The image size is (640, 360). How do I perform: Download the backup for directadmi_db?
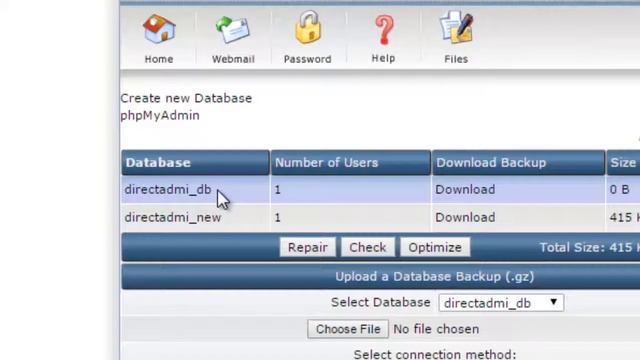(x=465, y=189)
